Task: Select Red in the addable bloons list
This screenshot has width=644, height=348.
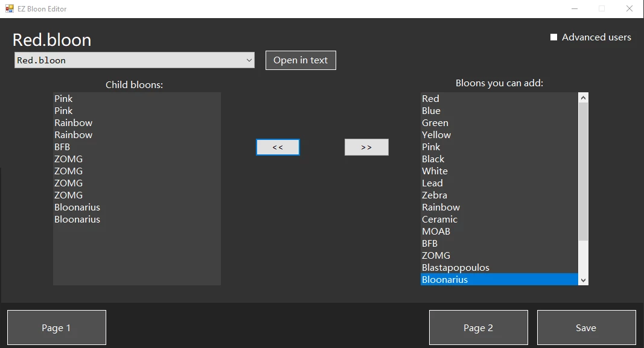Action: coord(499,98)
